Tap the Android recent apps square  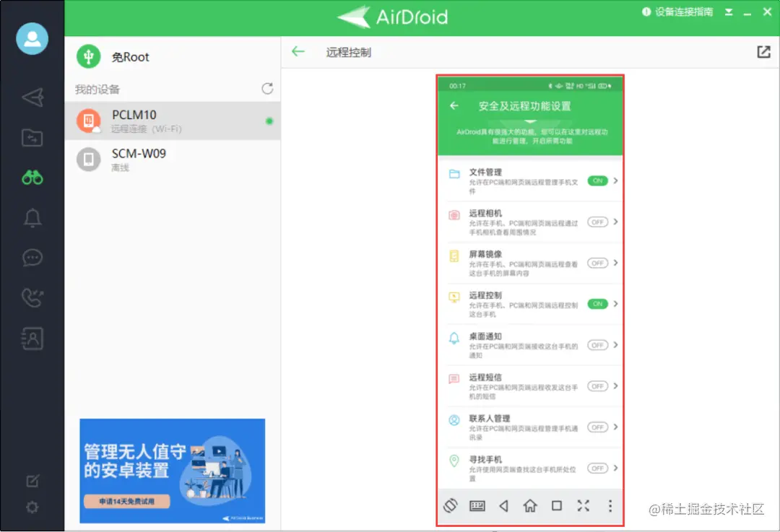[557, 505]
